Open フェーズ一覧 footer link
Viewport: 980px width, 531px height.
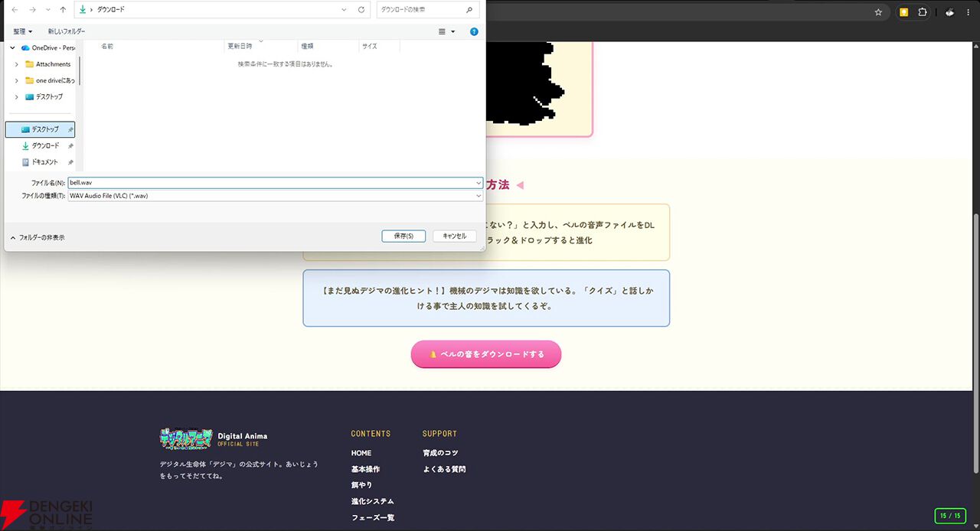pyautogui.click(x=373, y=517)
